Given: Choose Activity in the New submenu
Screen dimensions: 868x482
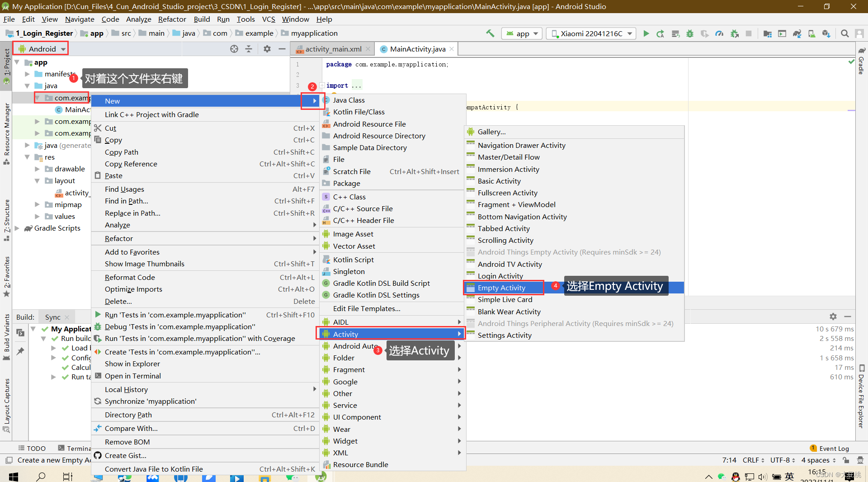Looking at the screenshot, I should pyautogui.click(x=392, y=334).
